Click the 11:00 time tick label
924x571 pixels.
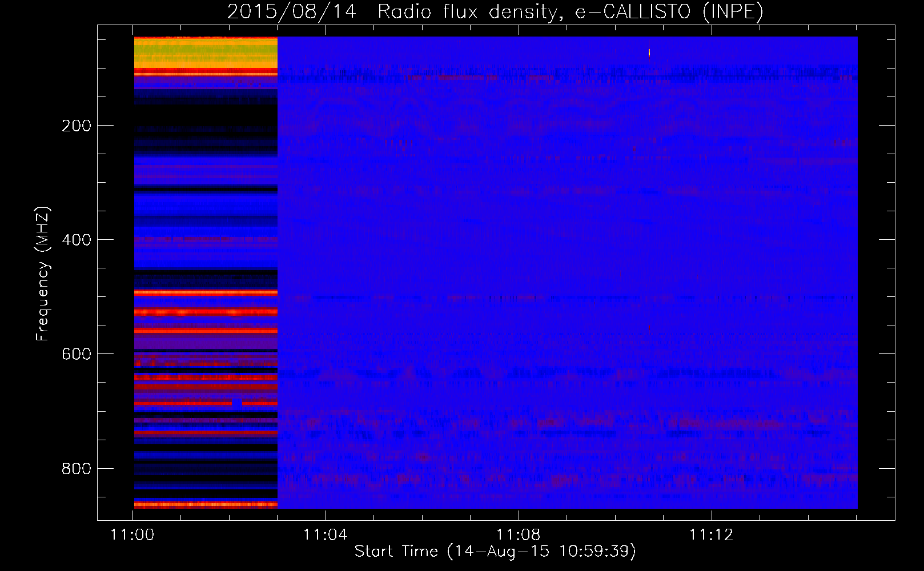[x=132, y=535]
